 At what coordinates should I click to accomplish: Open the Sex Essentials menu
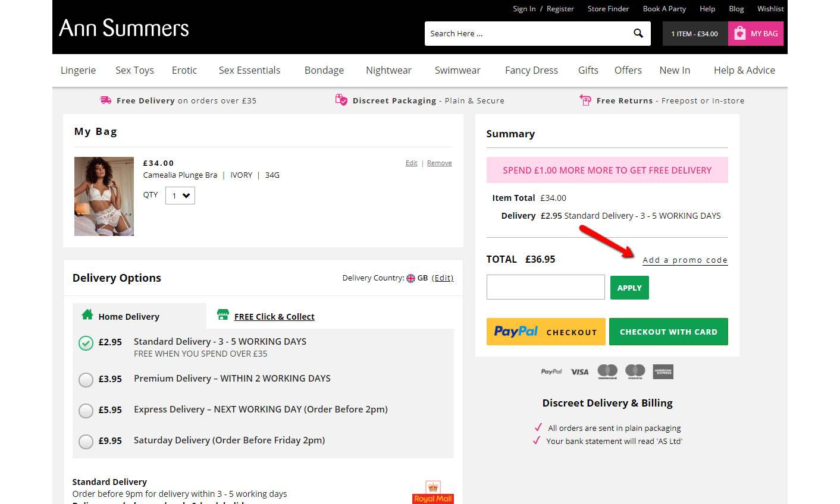coord(249,70)
